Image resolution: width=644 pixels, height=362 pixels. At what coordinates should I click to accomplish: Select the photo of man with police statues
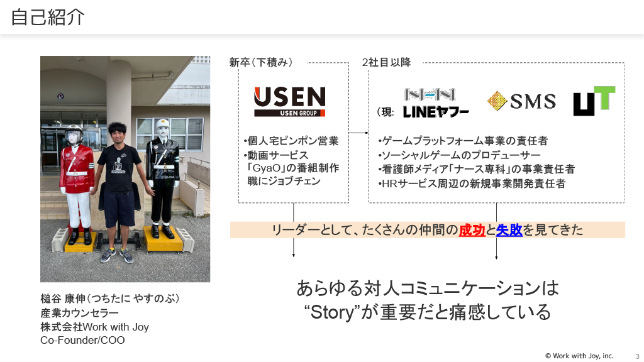point(125,169)
